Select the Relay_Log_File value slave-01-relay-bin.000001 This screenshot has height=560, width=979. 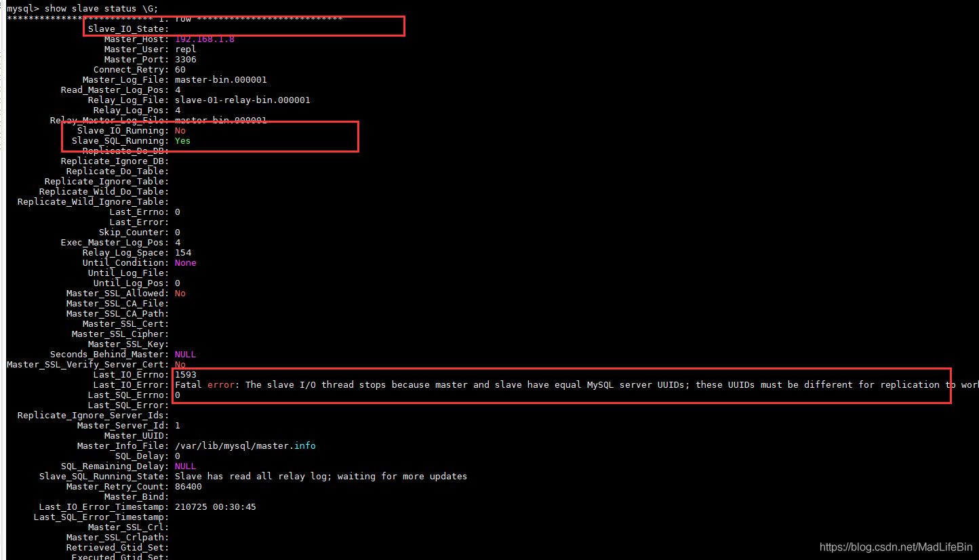tap(242, 100)
